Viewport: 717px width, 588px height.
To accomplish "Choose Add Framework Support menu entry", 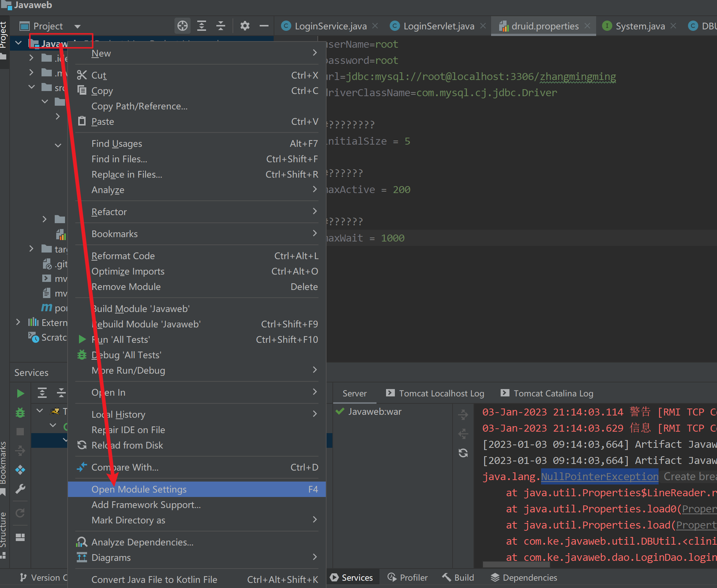I will click(146, 505).
